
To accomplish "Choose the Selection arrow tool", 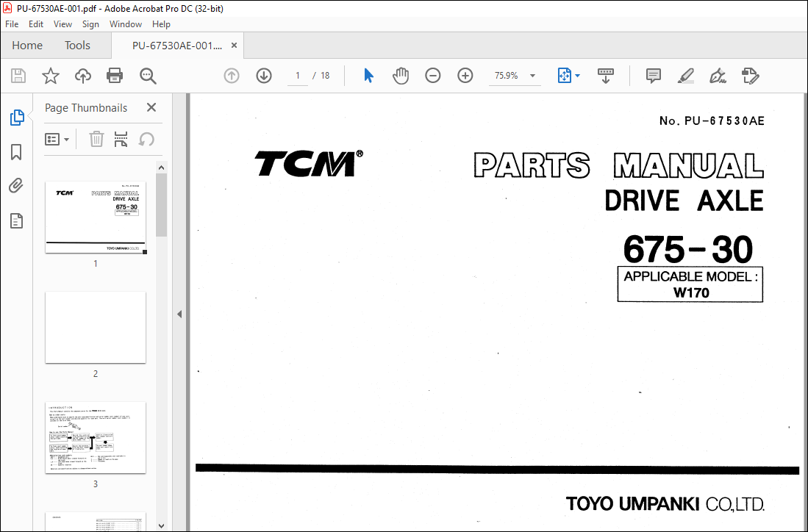I will click(368, 76).
